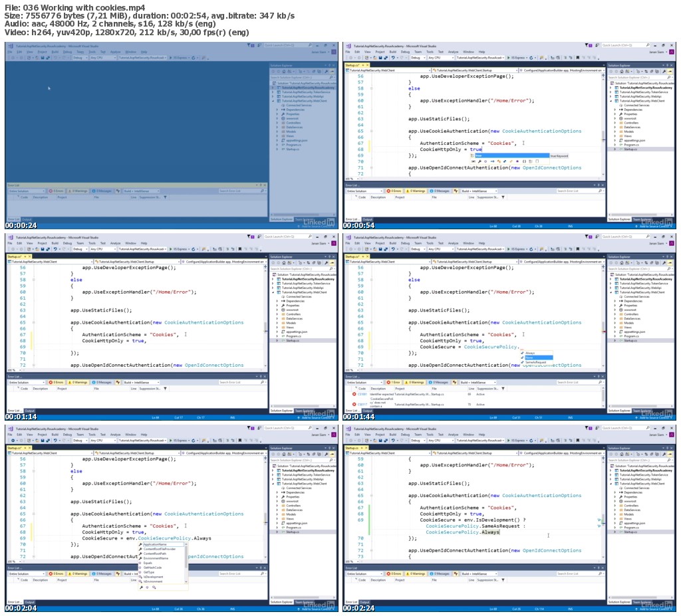
Task: Open Properties wrench in 00:00:54 Solution Explorer toolbar
Action: tap(665, 71)
